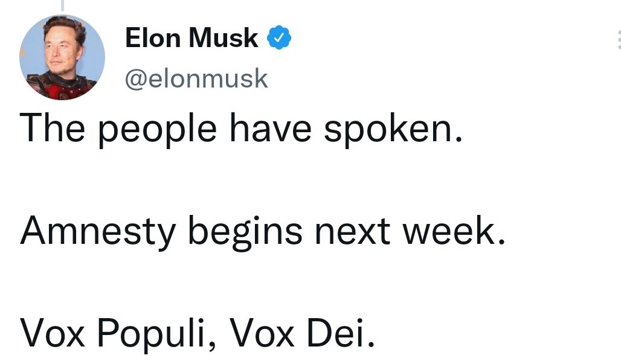The width and height of the screenshot is (621, 364).
Task: Click the word "Musk" in display name
Action: (224, 38)
